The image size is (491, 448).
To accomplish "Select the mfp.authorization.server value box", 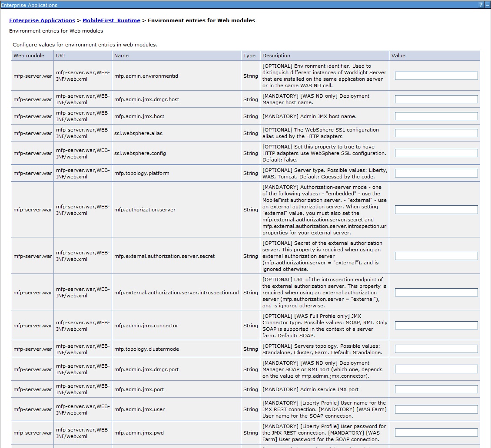I will click(436, 210).
